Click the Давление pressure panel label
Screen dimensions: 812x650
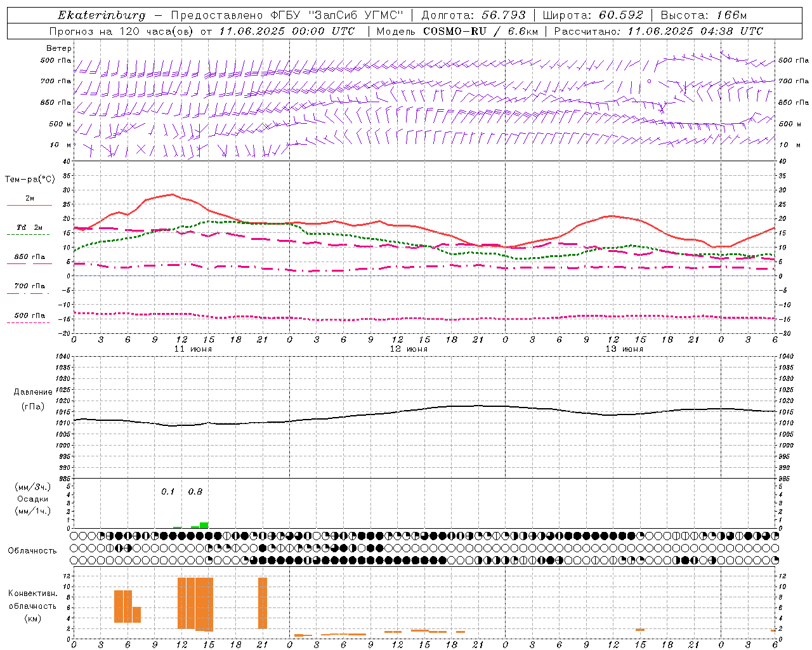click(33, 392)
